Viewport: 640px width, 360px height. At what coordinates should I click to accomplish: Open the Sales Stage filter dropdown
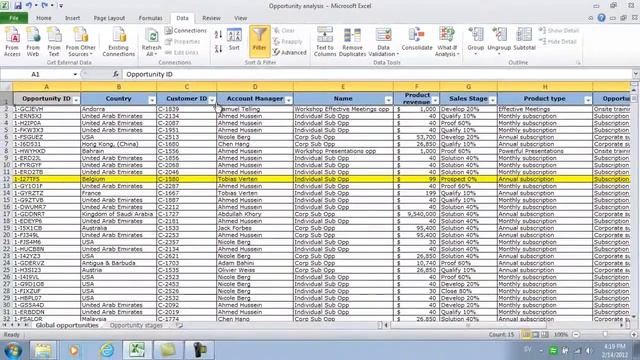click(x=493, y=100)
